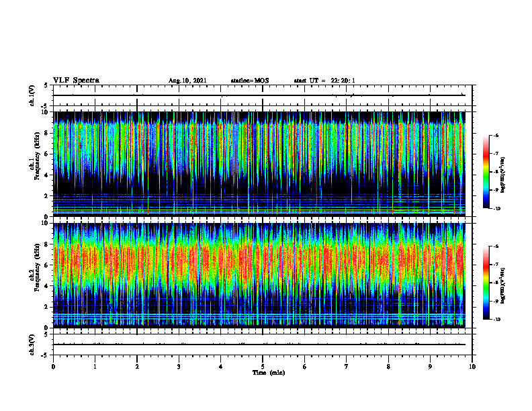Click the ch.1 frequency tick label "4"
Screen dimensions: 532x411
point(47,175)
